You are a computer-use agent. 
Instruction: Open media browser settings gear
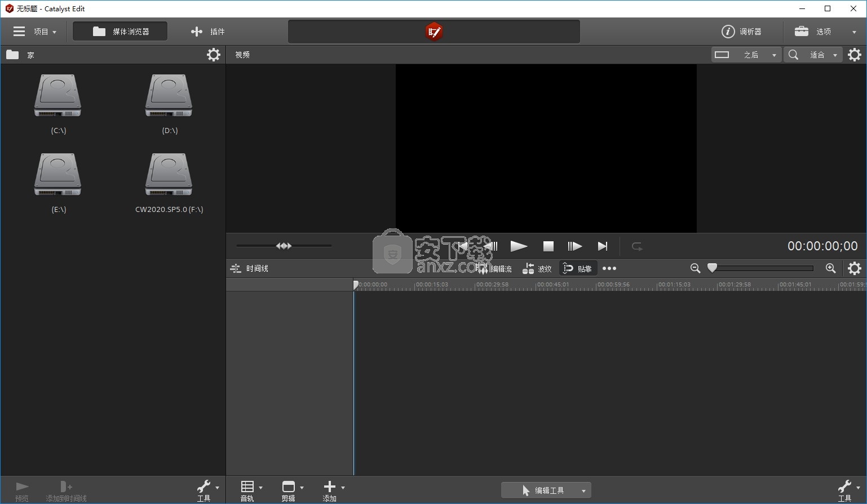[x=214, y=55]
